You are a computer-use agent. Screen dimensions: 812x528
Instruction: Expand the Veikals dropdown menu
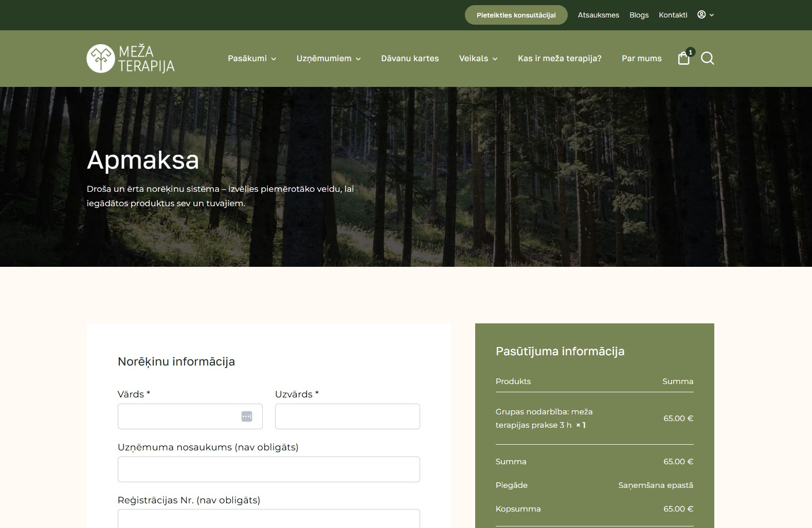tap(478, 59)
